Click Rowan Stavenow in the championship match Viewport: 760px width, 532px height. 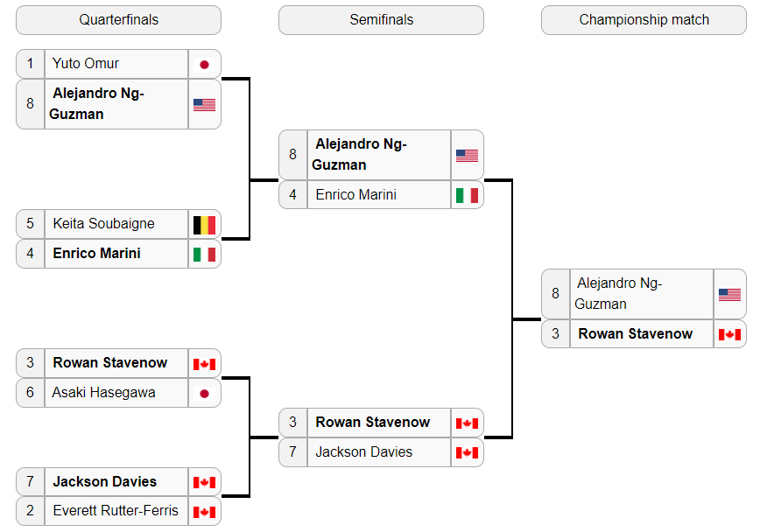tap(636, 334)
